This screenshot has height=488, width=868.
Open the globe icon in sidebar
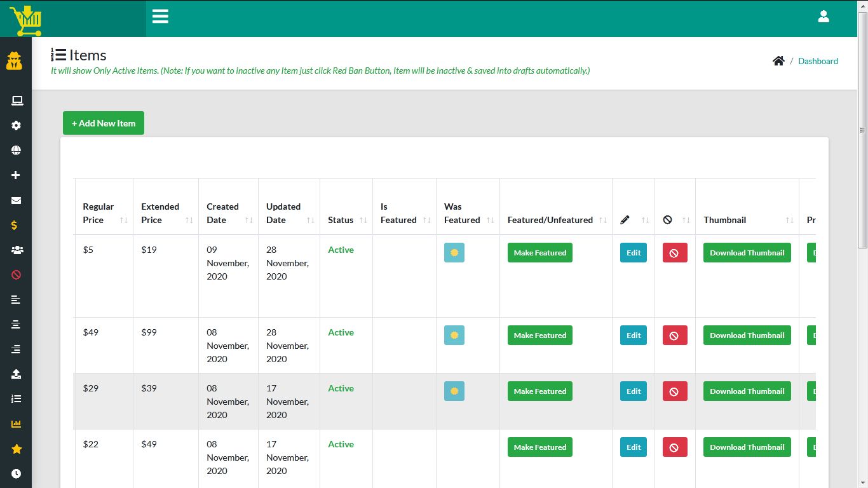(16, 151)
